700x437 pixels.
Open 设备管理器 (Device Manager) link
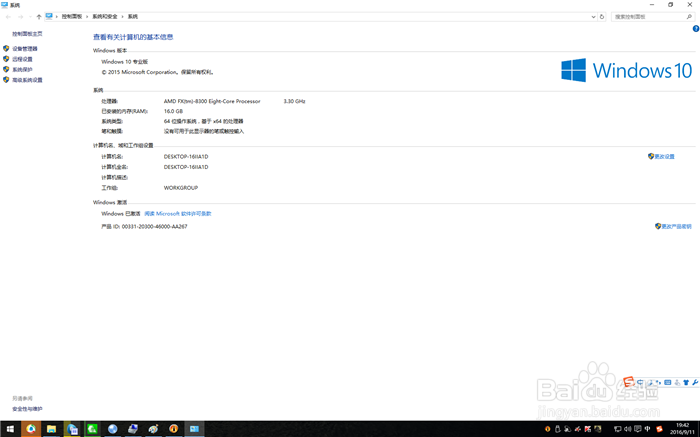tap(25, 48)
